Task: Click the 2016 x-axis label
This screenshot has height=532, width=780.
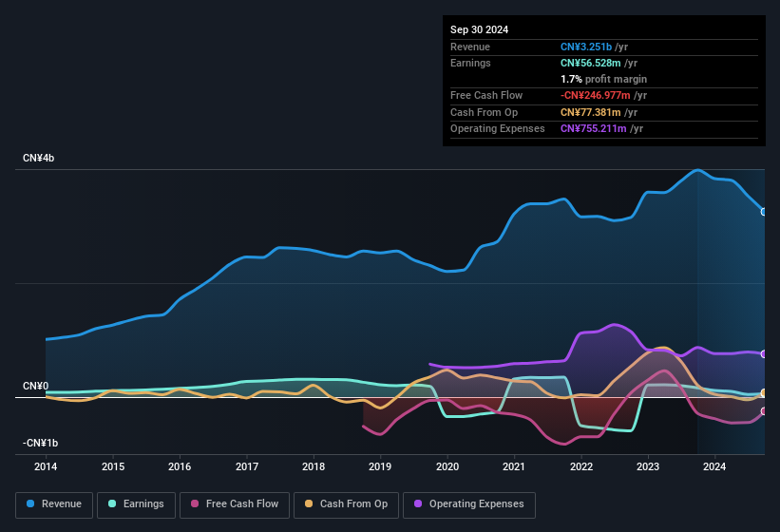Action: pyautogui.click(x=180, y=466)
